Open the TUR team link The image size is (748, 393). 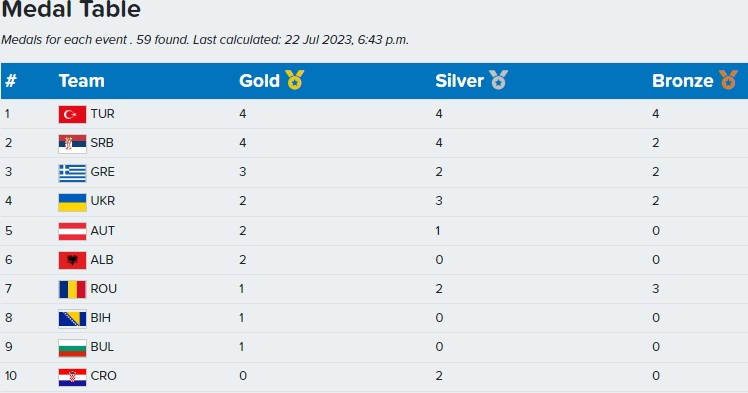[x=103, y=114]
